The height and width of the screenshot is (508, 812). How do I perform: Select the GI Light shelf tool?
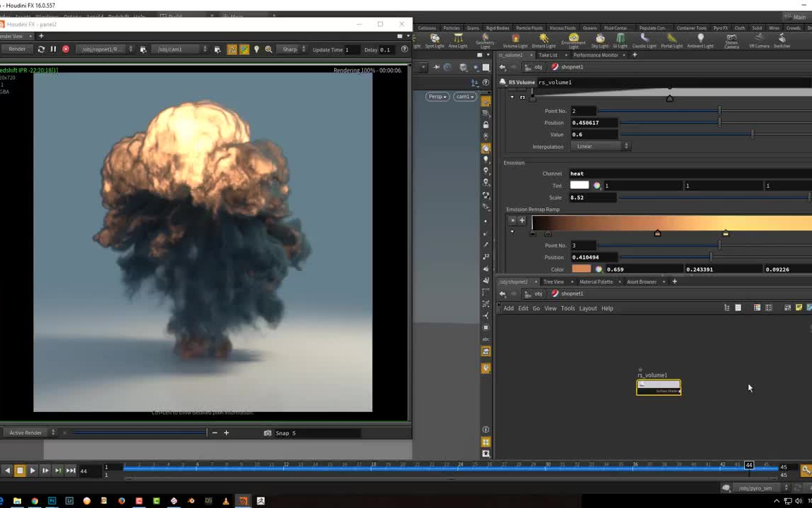[620, 41]
